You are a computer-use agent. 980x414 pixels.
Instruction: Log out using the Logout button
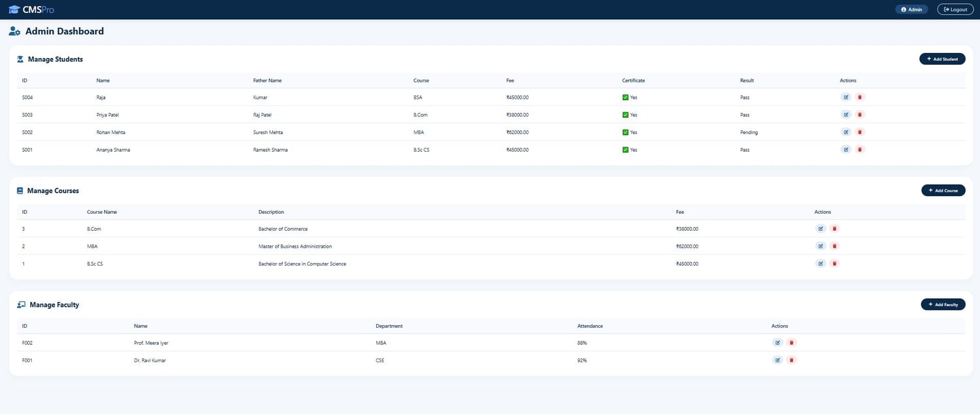(x=955, y=9)
